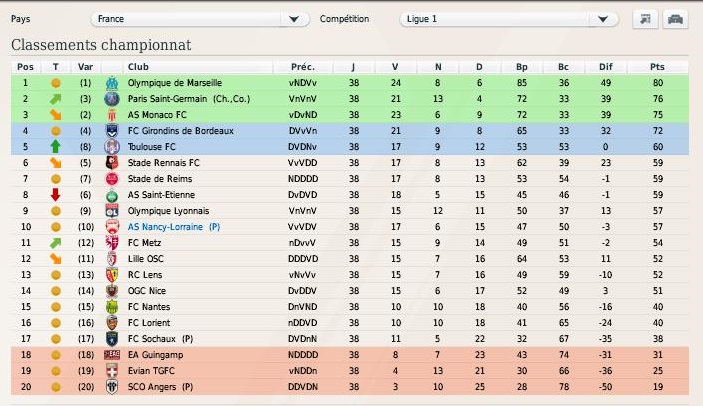Viewport: 703px width, 406px height.
Task: Sort by Bp column header
Action: (522, 67)
